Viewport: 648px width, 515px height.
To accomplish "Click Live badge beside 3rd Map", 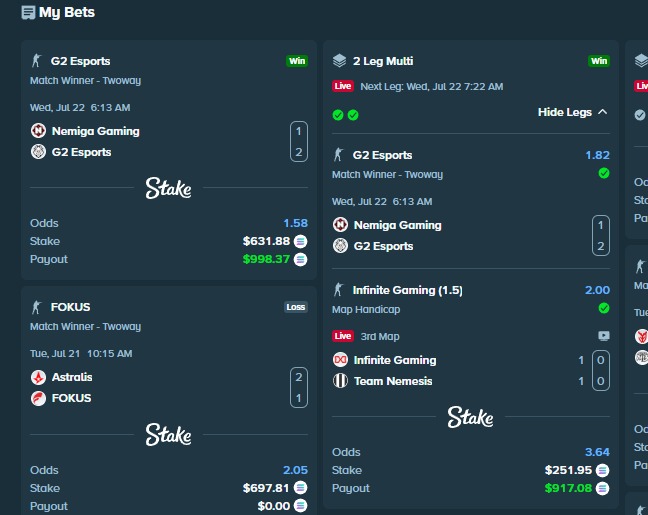I will [x=343, y=336].
